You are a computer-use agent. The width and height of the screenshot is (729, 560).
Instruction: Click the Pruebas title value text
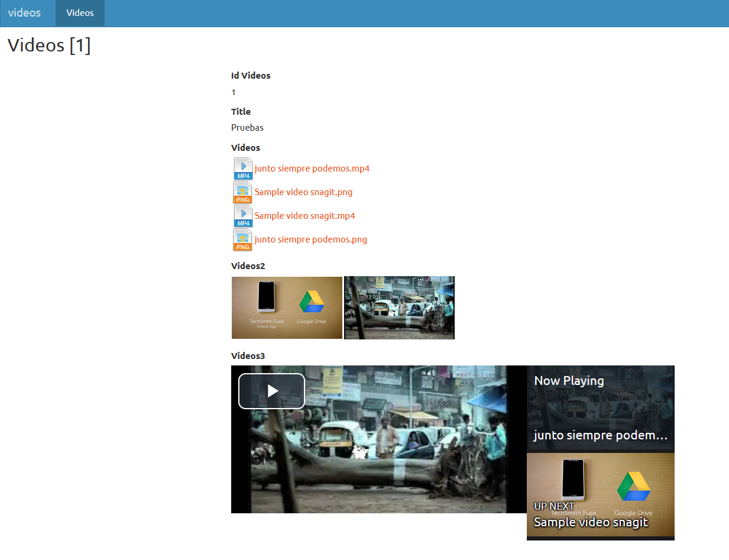coord(247,128)
